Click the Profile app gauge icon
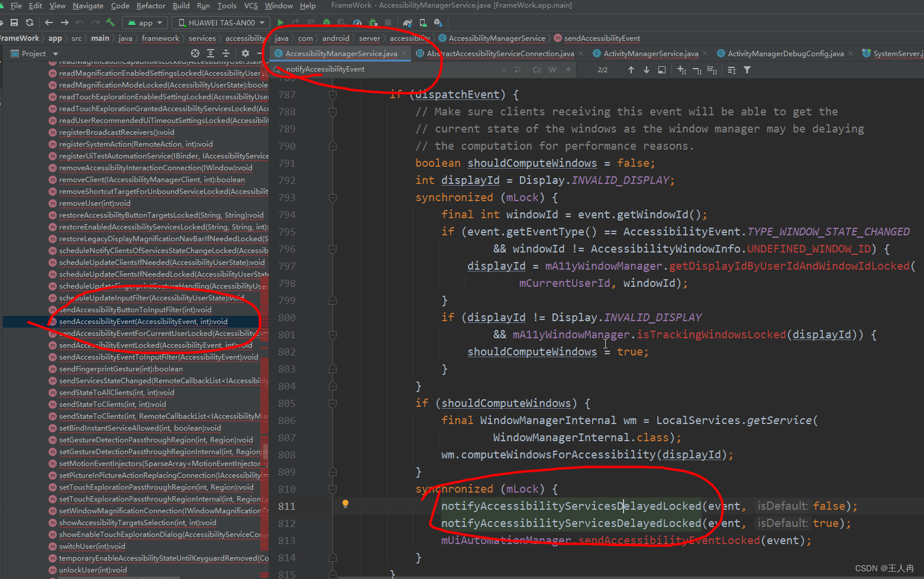This screenshot has width=924, height=579. [357, 22]
